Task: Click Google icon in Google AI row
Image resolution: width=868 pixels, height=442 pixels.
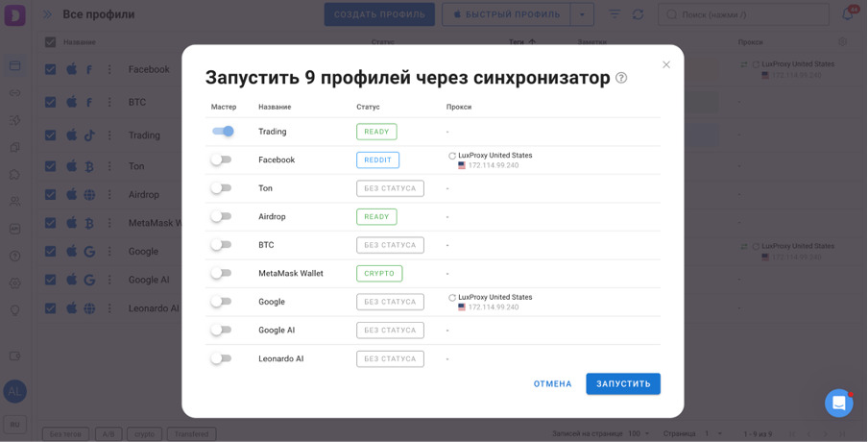Action: coord(89,280)
